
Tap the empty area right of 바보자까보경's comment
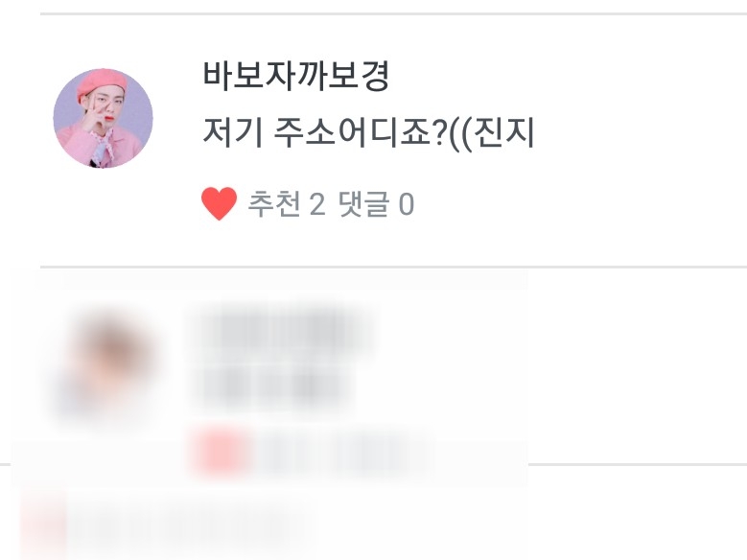(x=639, y=138)
